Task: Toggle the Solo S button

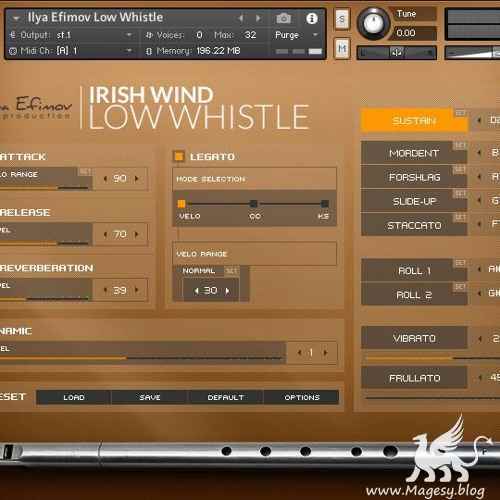Action: [342, 19]
